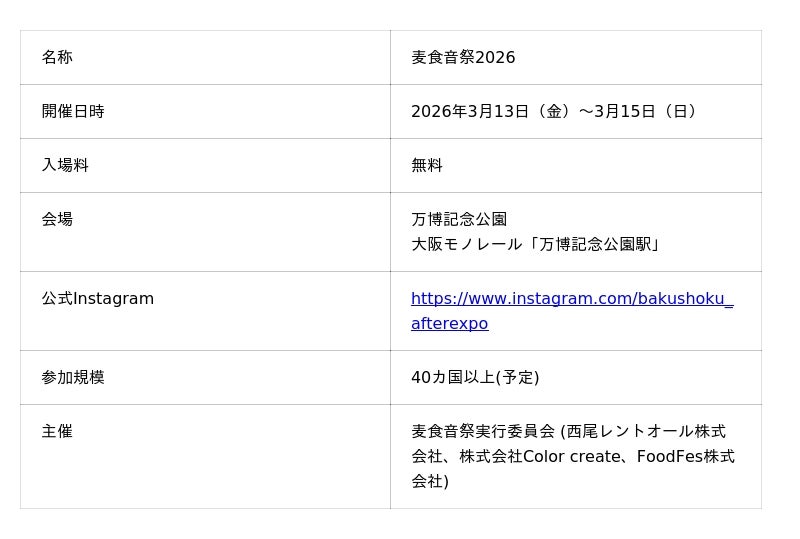
Task: Click the 大阪モノレール text
Action: click(x=467, y=245)
